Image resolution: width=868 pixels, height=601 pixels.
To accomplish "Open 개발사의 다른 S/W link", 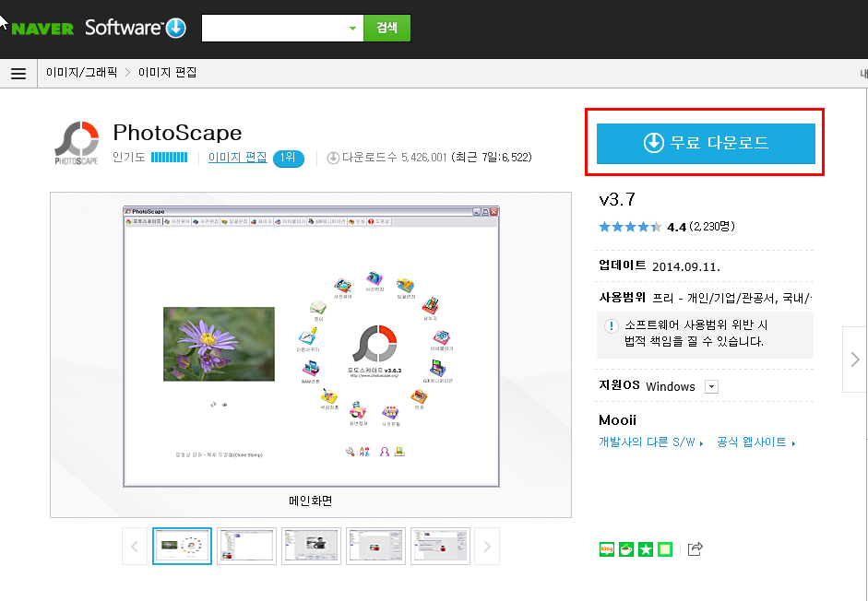I will tap(651, 442).
